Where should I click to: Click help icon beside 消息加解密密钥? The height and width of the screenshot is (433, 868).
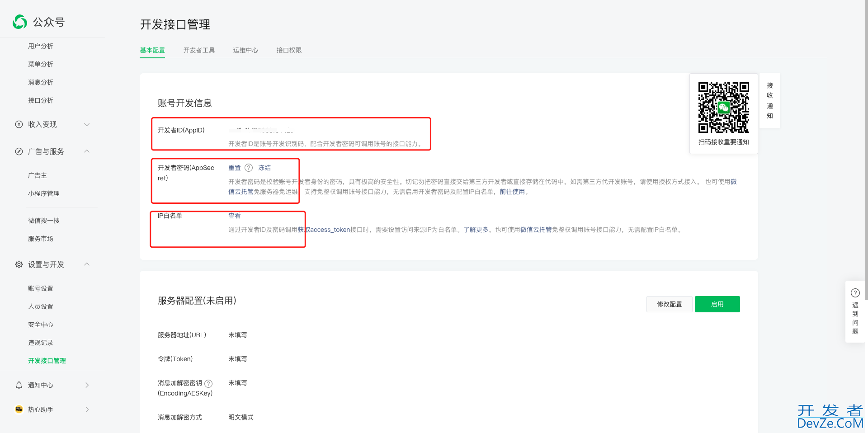208,383
